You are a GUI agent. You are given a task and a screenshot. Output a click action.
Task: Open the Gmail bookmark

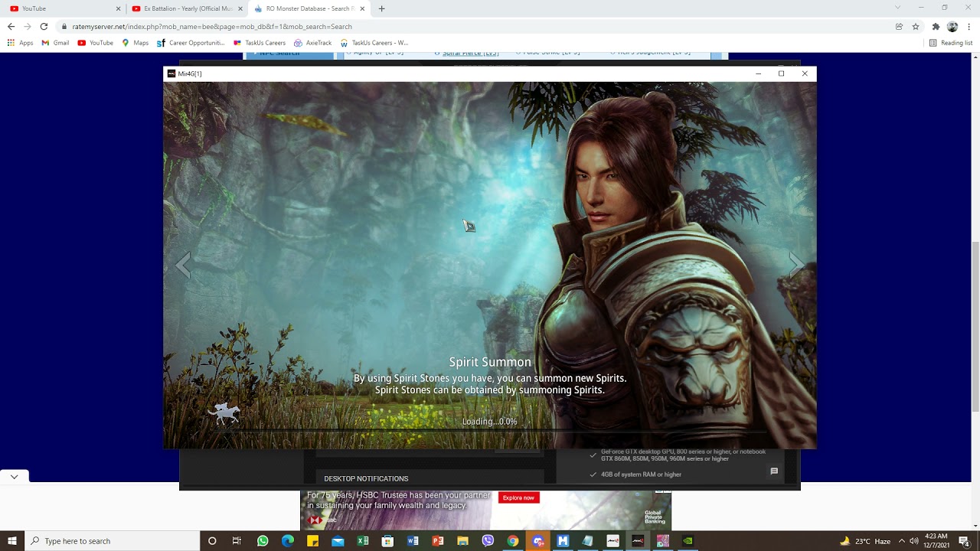(x=55, y=43)
